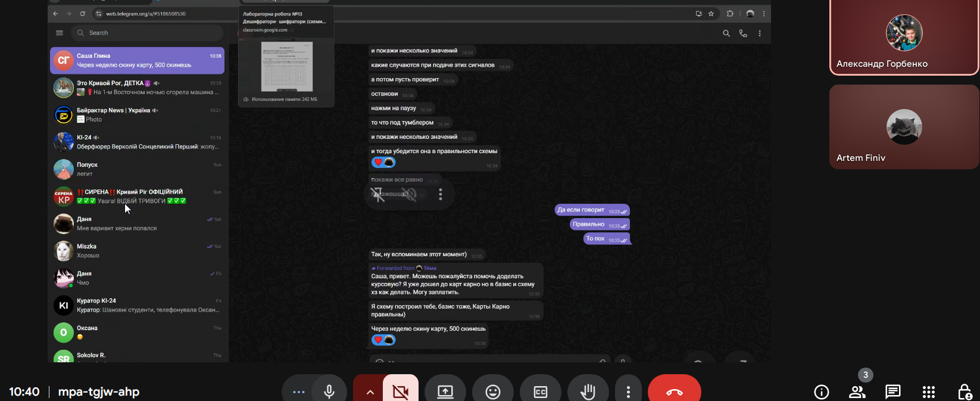Open the KI-24 group chat
Viewport: 980px width, 401px height.
[x=138, y=142]
